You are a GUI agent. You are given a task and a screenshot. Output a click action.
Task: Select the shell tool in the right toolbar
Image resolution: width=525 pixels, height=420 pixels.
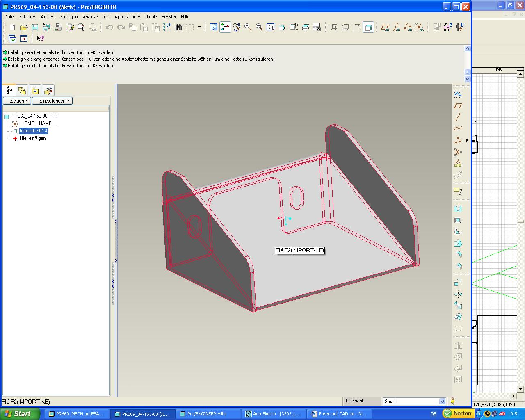[x=458, y=220]
